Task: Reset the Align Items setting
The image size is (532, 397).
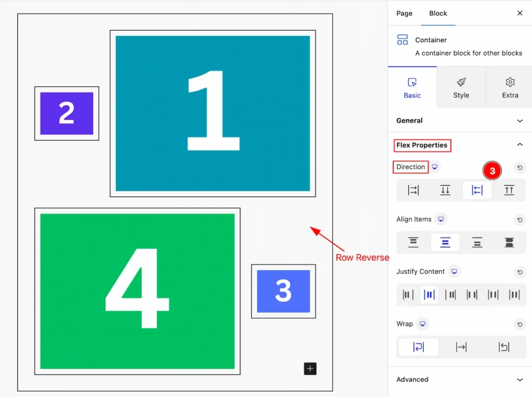Action: point(520,220)
